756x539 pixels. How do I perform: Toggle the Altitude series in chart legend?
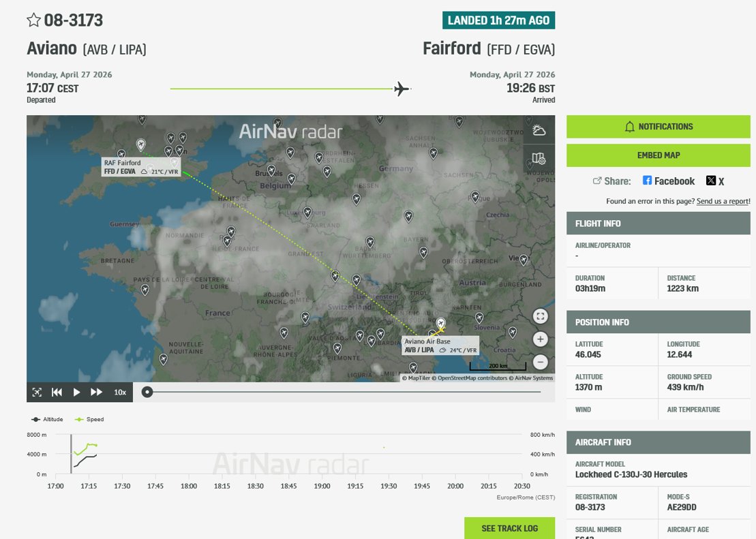point(47,420)
